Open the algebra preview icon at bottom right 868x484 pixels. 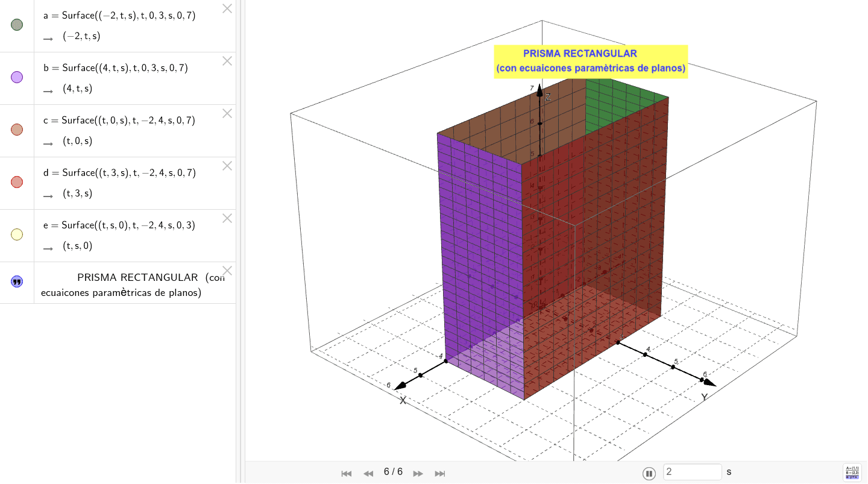[851, 471]
